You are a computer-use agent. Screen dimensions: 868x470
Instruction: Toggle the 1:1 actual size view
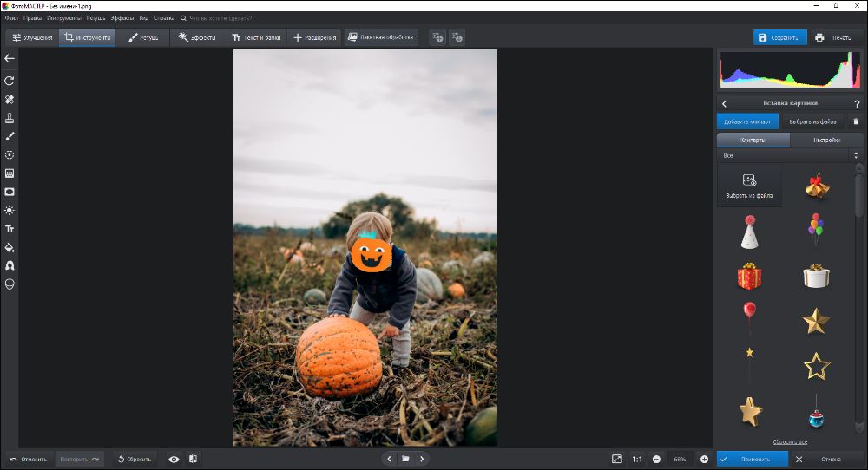637,459
